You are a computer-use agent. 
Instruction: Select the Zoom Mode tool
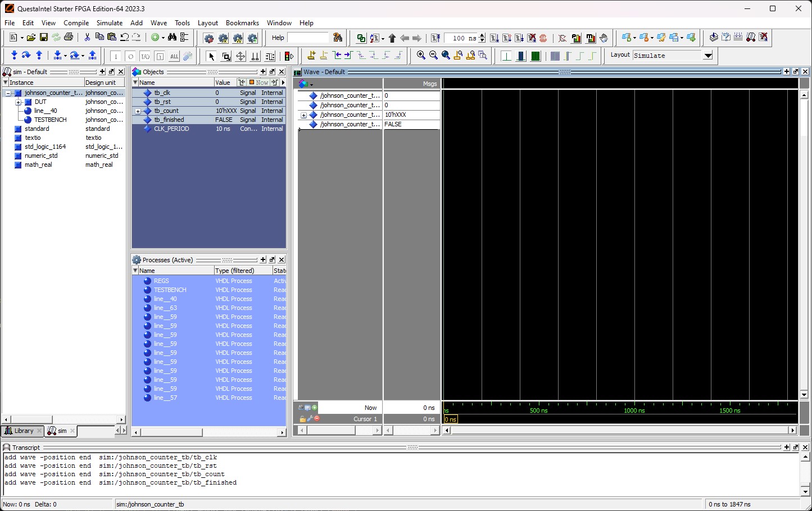click(226, 56)
